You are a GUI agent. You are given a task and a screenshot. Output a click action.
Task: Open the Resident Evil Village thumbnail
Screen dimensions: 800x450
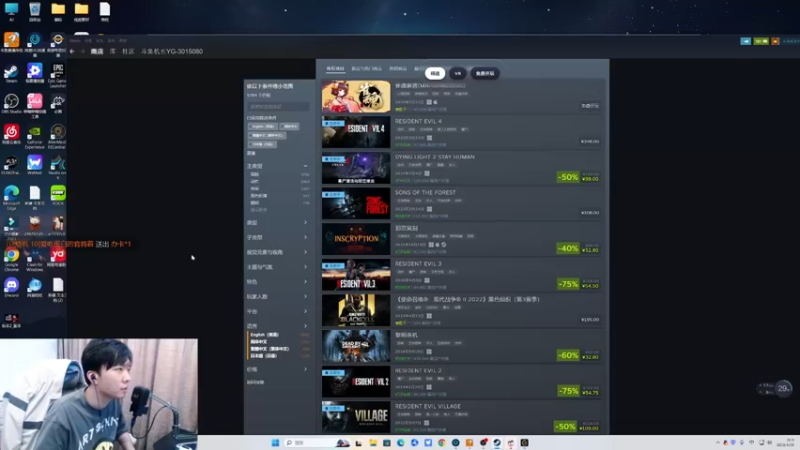click(x=356, y=417)
